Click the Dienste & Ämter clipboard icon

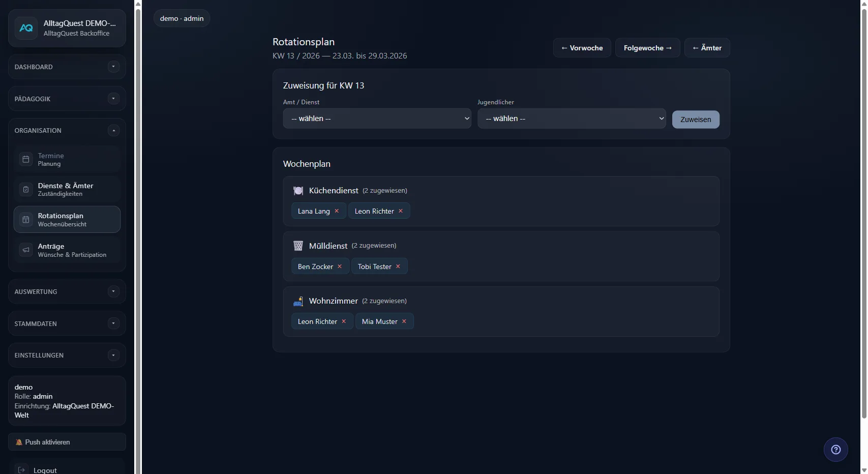pyautogui.click(x=26, y=189)
